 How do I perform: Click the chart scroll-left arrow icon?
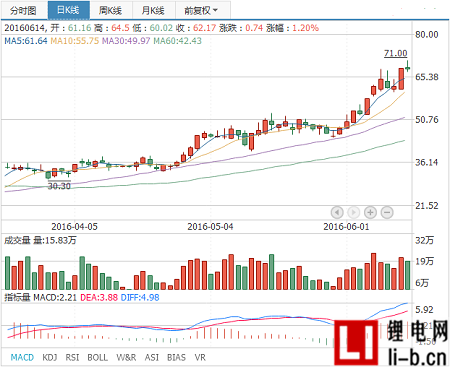(x=337, y=212)
